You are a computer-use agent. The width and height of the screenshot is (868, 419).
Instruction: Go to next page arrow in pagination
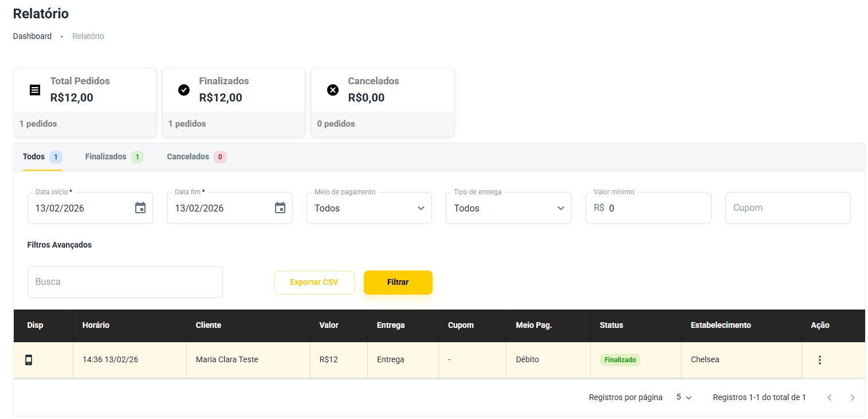(853, 397)
